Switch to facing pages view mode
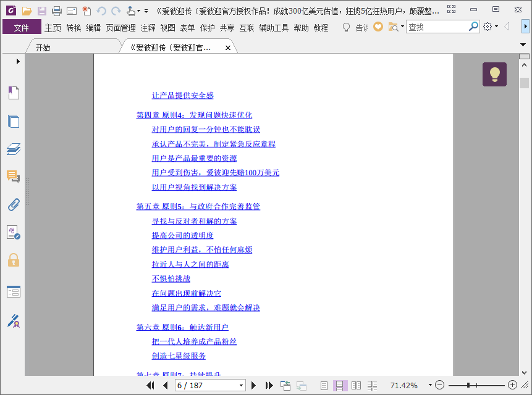The image size is (532, 395). (x=356, y=385)
